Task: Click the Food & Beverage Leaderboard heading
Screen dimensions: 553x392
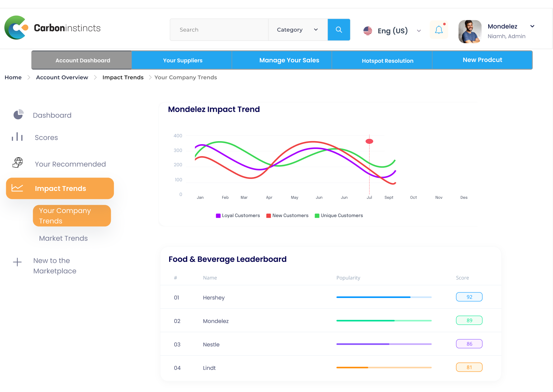Action: tap(227, 259)
